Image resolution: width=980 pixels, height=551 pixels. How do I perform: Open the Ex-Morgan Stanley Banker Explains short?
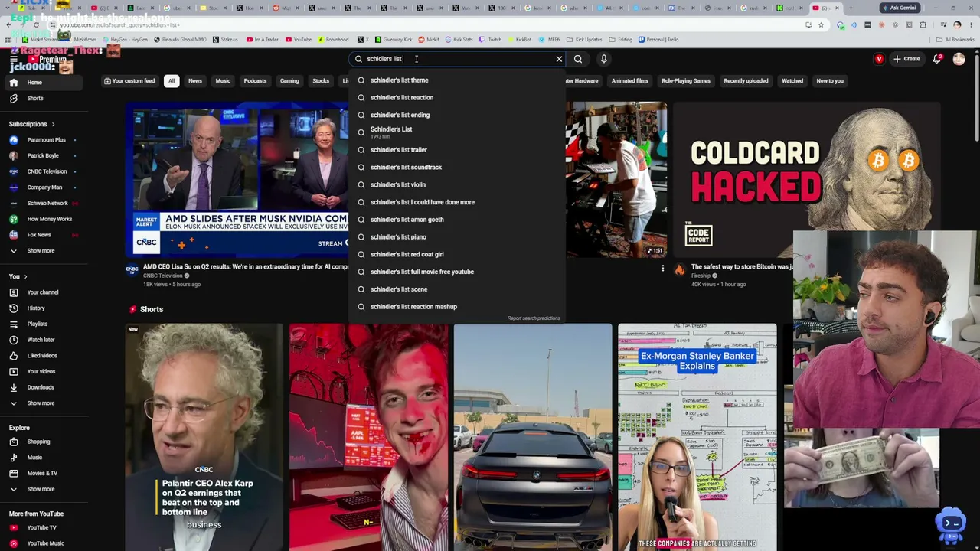(697, 437)
